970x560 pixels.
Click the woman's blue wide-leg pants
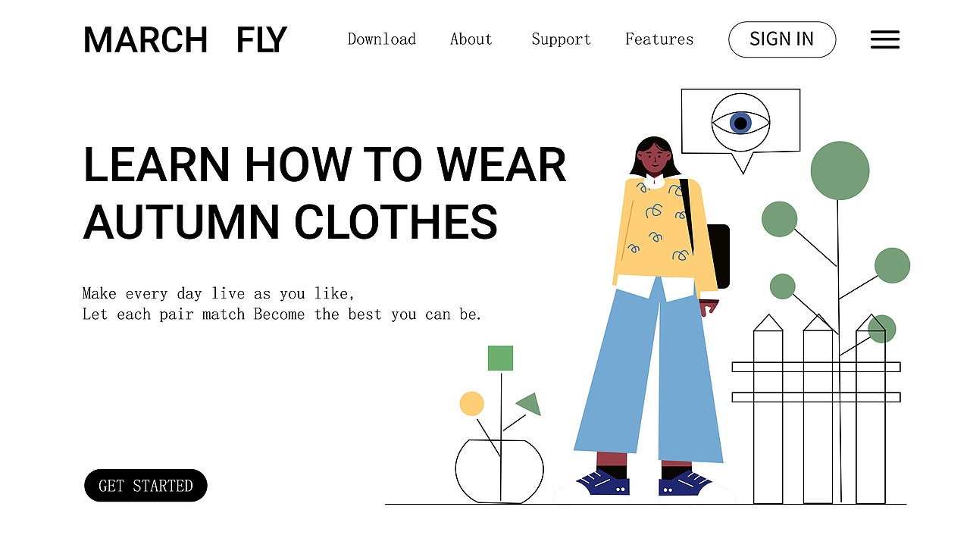(649, 370)
